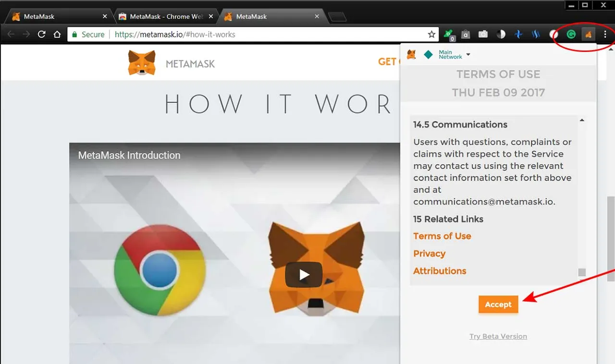Click the MetaMask Introduction video title
This screenshot has width=615, height=364.
129,155
